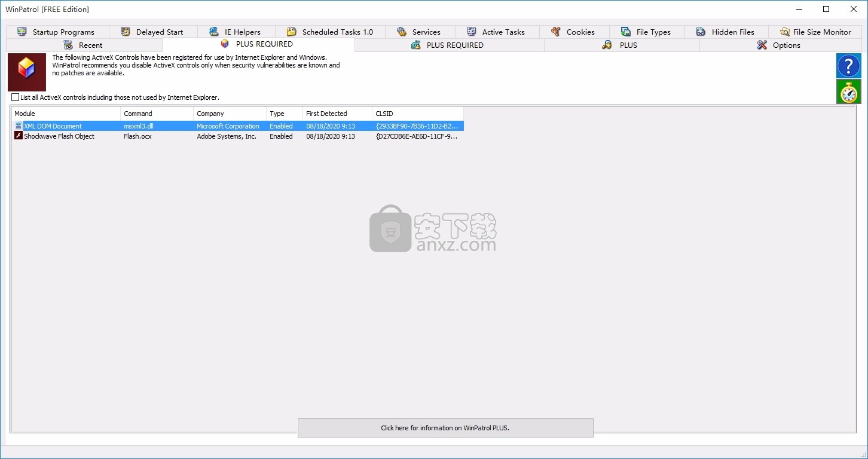Screen dimensions: 868x459
Task: Open the IE Helpers tab
Action: click(237, 32)
